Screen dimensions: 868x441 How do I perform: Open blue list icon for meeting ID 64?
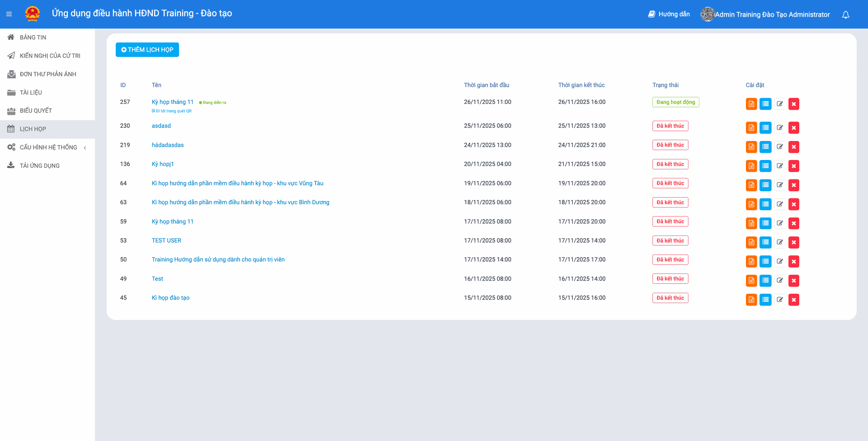765,185
